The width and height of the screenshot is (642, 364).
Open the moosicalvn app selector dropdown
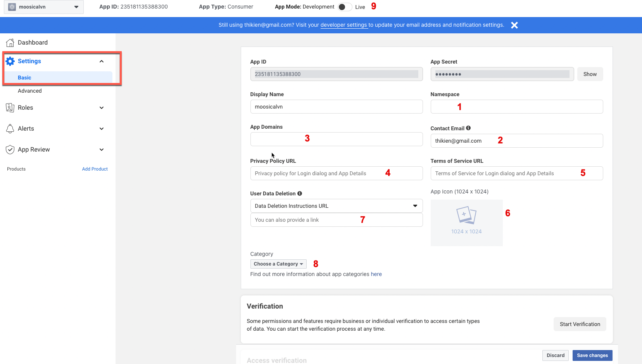[x=44, y=7]
